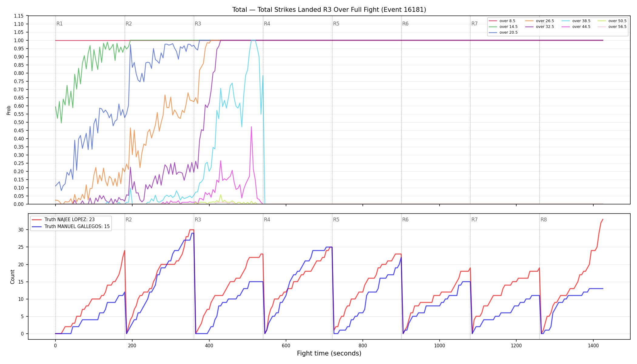Viewport: 637px width, 364px height.
Task: Click the R3 round marker in Count chart
Action: coord(198,220)
